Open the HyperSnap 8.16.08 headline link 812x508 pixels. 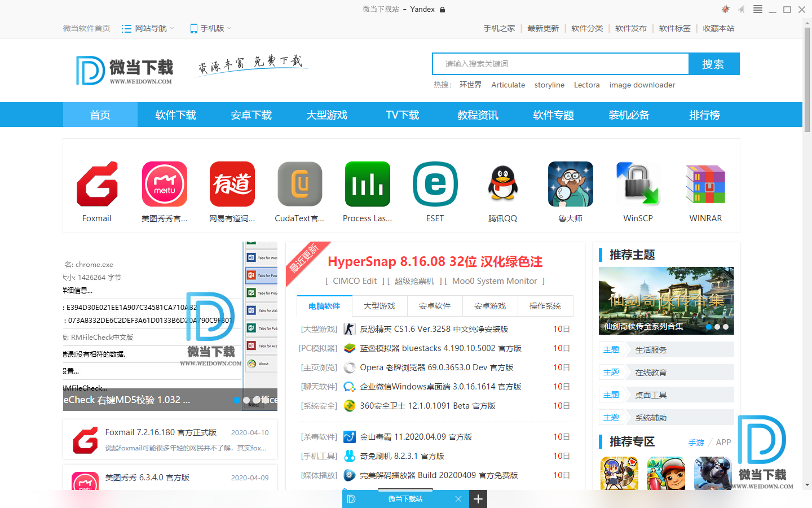point(435,261)
